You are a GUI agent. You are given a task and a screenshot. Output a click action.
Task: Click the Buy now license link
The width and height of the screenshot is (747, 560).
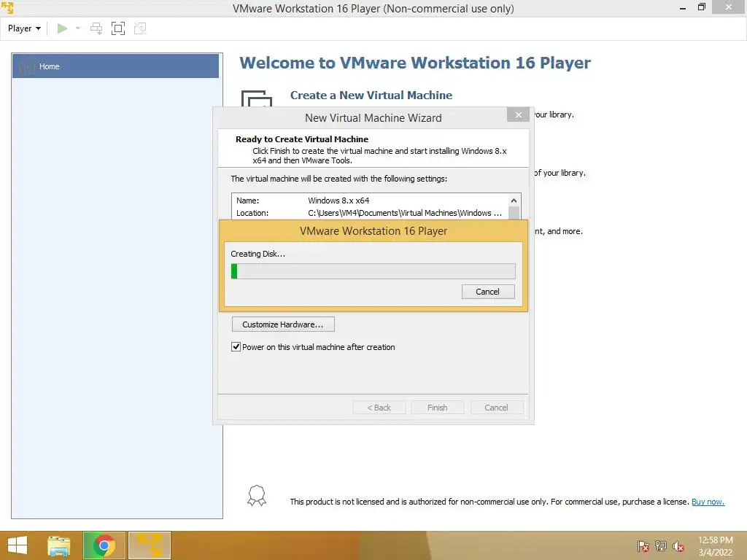pos(708,502)
